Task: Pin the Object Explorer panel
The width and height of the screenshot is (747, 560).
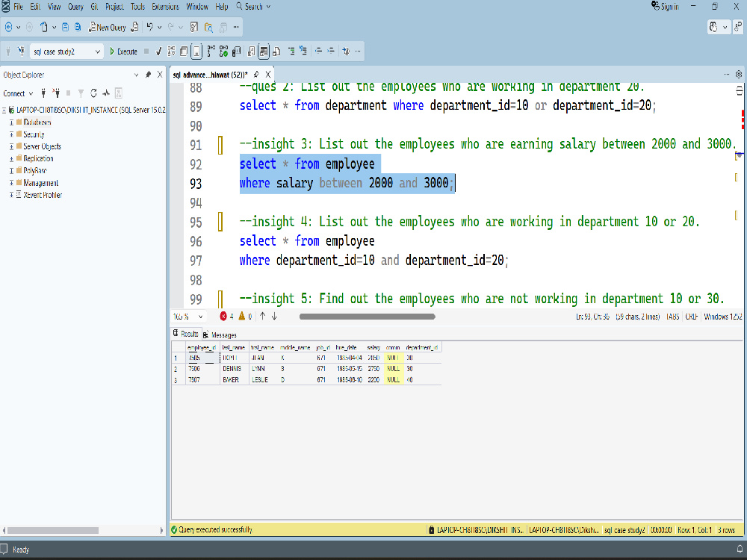Action: point(148,75)
